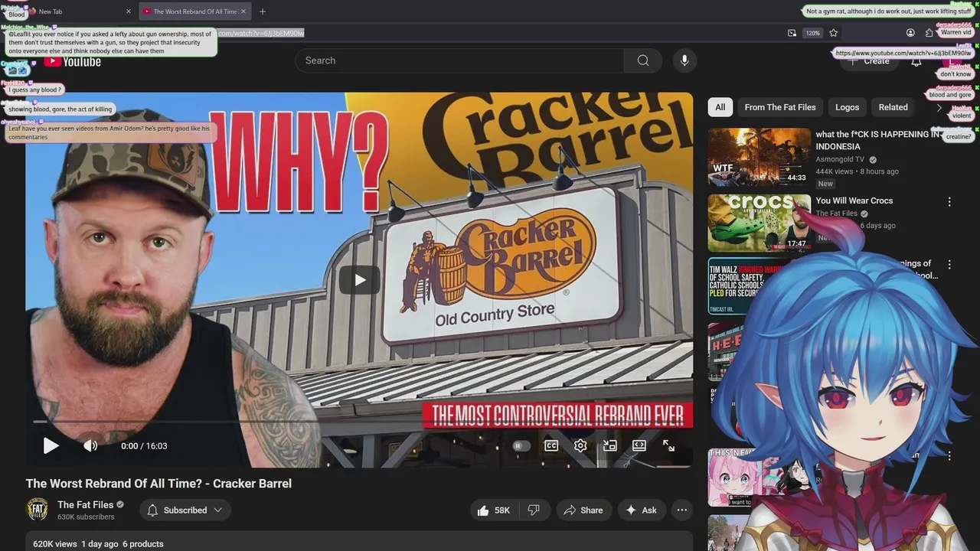Click the search magnifier button

[x=643, y=60]
